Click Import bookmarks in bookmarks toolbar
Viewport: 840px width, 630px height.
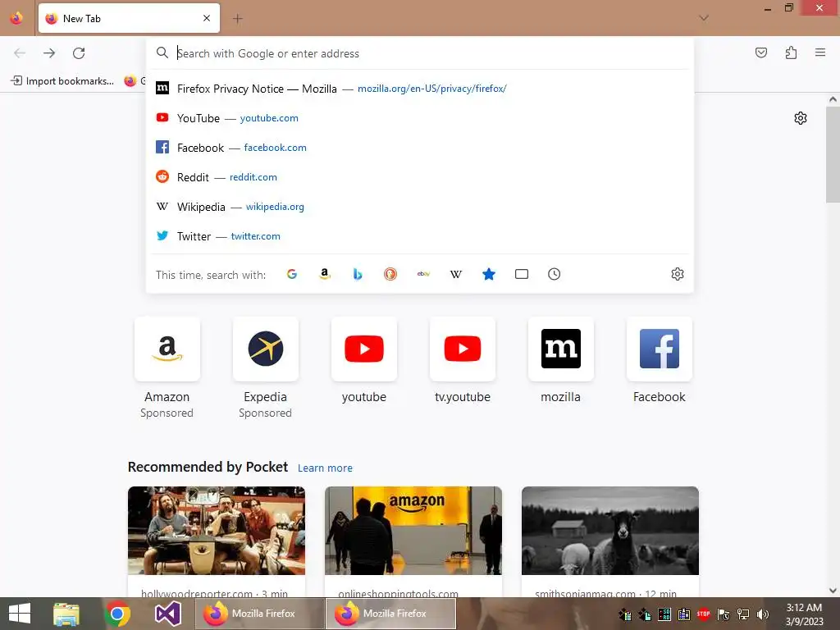click(62, 81)
